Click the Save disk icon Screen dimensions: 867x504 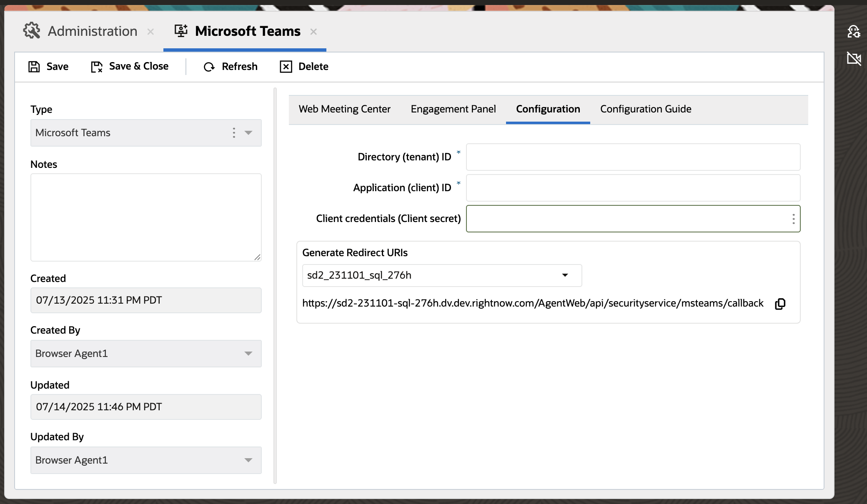pos(34,66)
